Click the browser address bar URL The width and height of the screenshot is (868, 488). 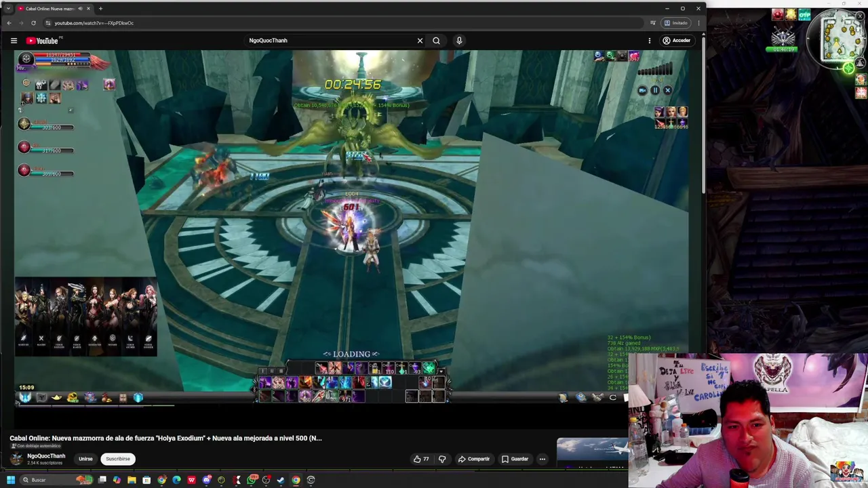point(94,23)
